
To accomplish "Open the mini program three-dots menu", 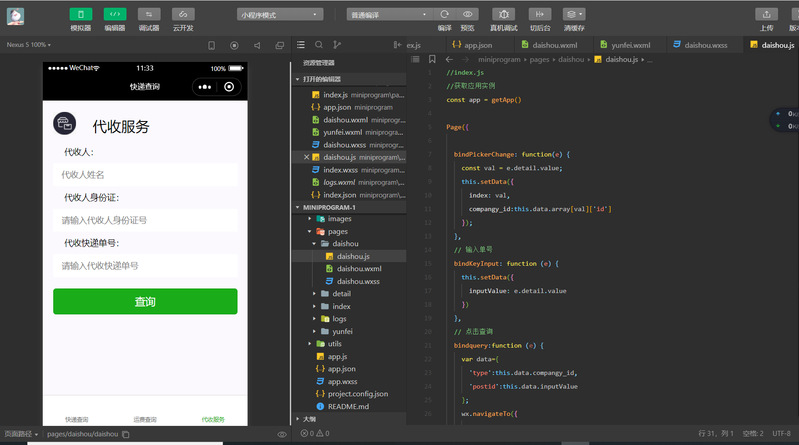I will pyautogui.click(x=205, y=87).
